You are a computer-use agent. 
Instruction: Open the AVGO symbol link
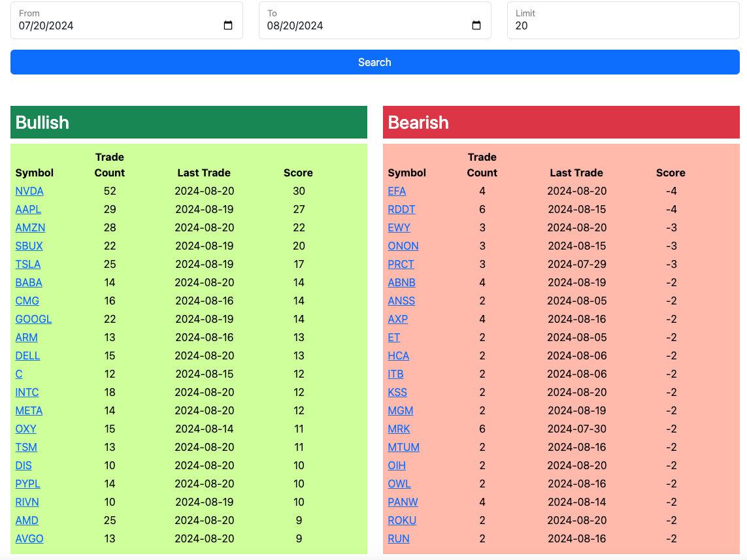[29, 538]
